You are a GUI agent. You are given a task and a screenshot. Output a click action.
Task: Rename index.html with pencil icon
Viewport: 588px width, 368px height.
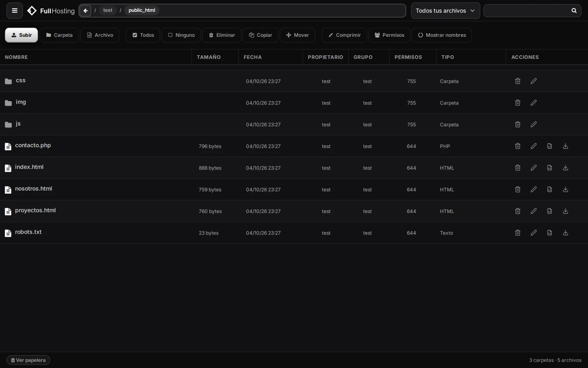(534, 168)
